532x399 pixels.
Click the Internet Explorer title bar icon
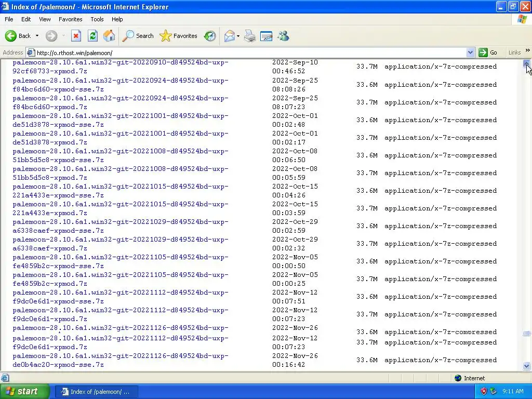pos(5,6)
